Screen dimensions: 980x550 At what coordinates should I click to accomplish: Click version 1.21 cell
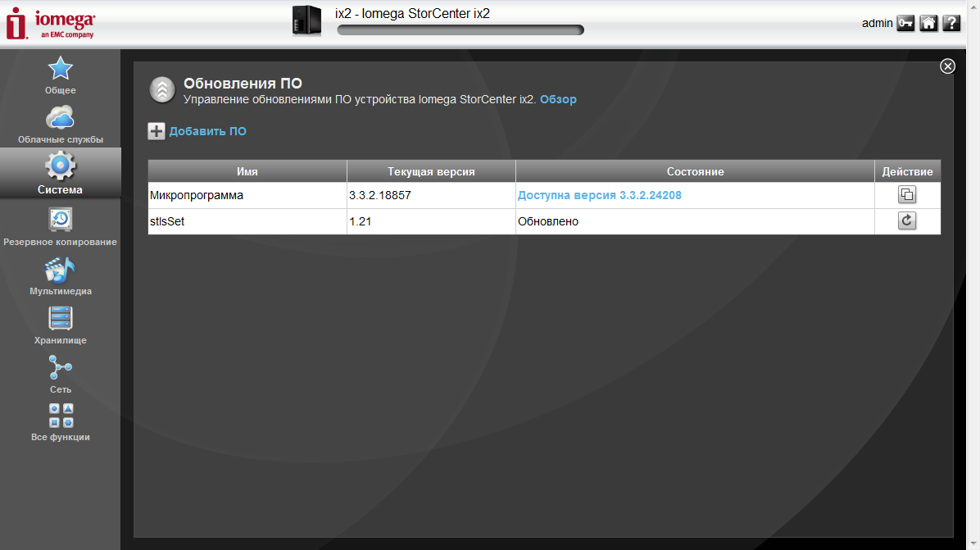click(x=431, y=221)
